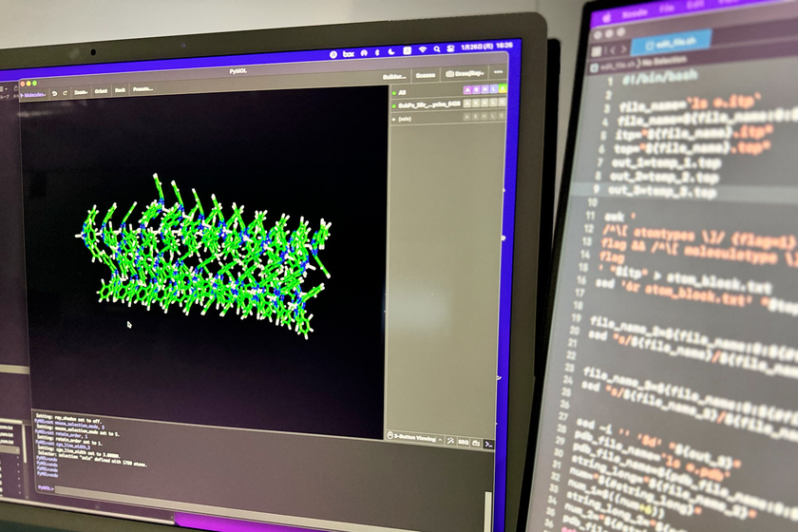Open the Action 'A' menu for All

point(465,89)
